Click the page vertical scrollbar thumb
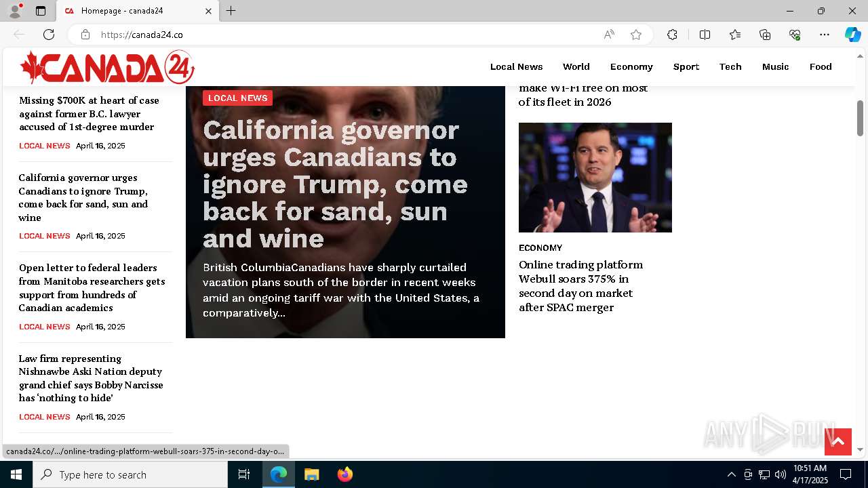The height and width of the screenshot is (488, 868). click(860, 118)
